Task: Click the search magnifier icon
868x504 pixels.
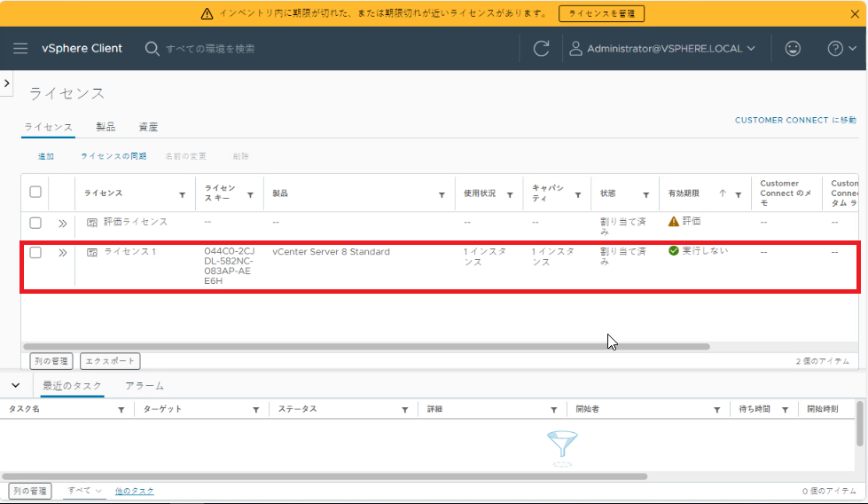Action: tap(152, 49)
